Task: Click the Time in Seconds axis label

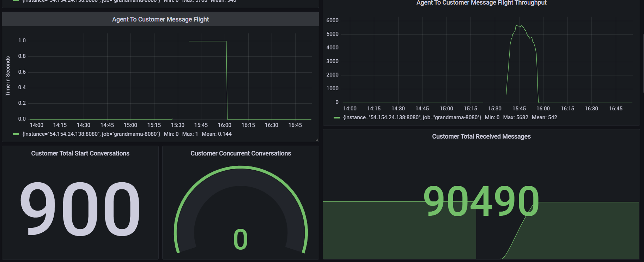Action: point(8,76)
